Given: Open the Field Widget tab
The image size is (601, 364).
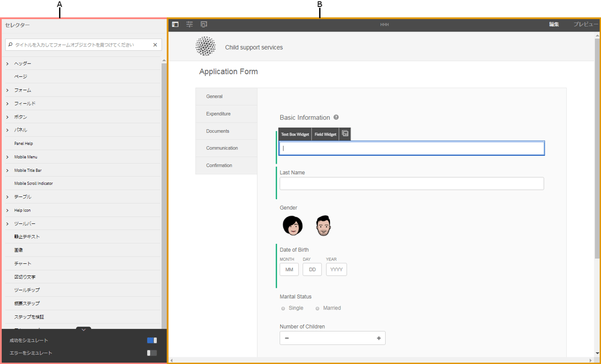Looking at the screenshot, I should click(325, 134).
